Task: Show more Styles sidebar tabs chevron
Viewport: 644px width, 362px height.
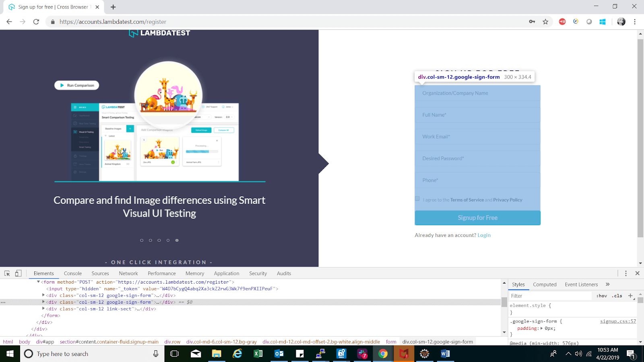Action: (x=608, y=284)
